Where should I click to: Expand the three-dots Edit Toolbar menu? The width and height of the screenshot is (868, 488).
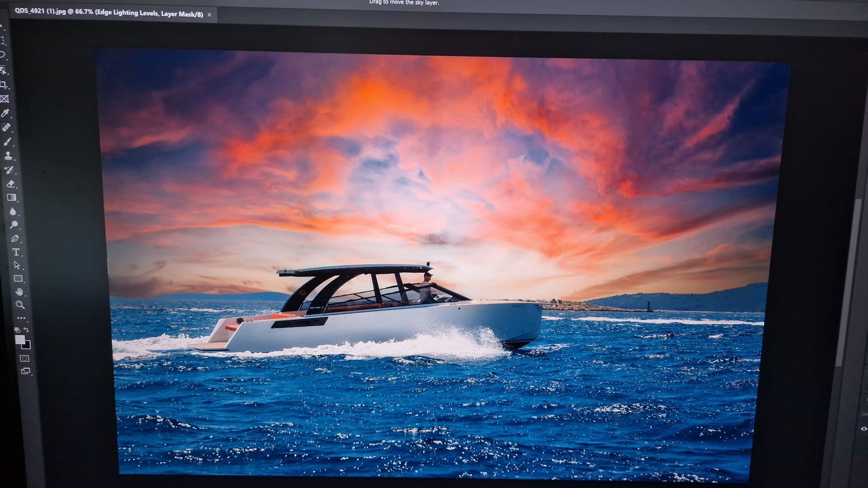(21, 318)
